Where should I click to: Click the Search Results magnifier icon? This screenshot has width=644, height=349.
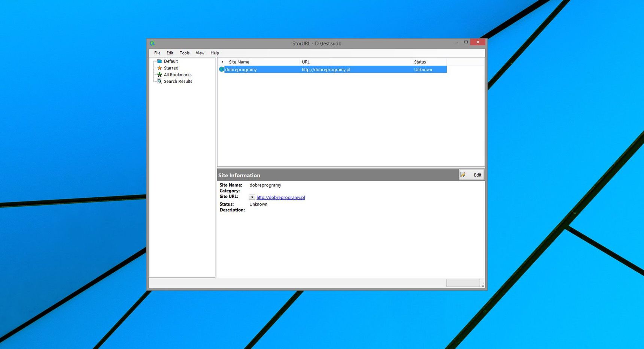pyautogui.click(x=160, y=81)
